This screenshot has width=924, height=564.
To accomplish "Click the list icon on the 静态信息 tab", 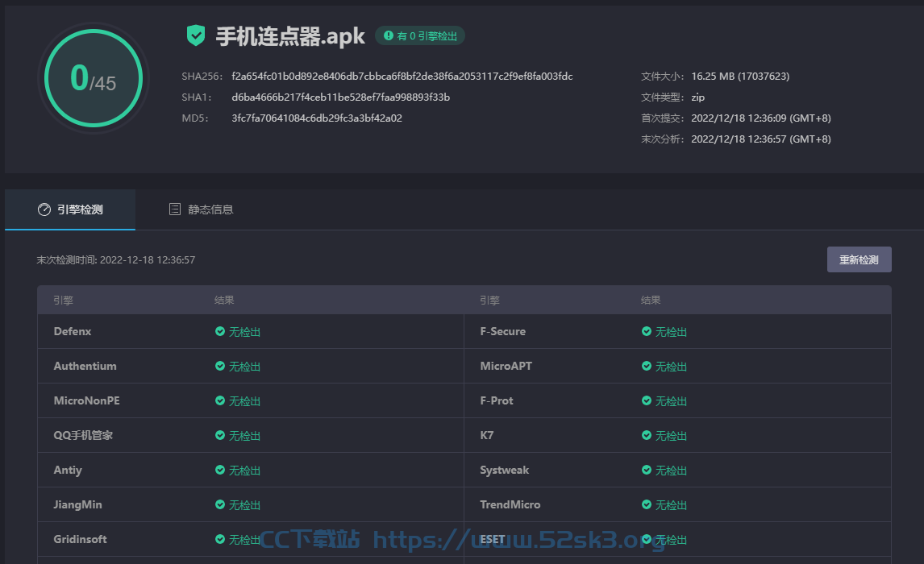I will coord(175,209).
